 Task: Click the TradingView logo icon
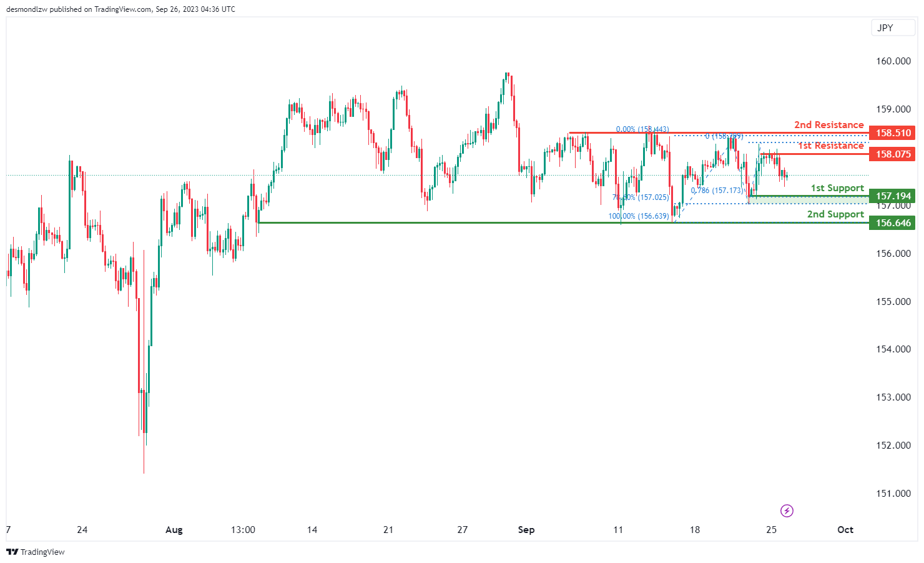point(12,552)
